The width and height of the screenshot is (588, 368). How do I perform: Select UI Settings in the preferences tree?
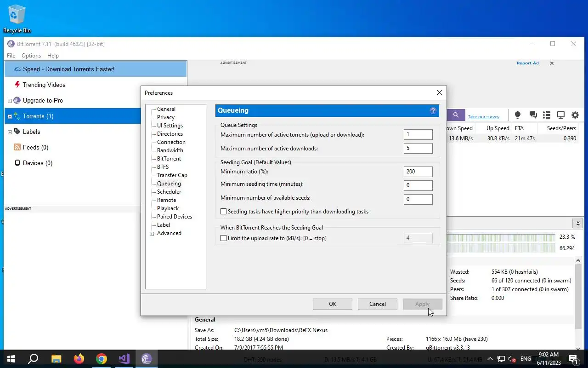[x=170, y=126]
